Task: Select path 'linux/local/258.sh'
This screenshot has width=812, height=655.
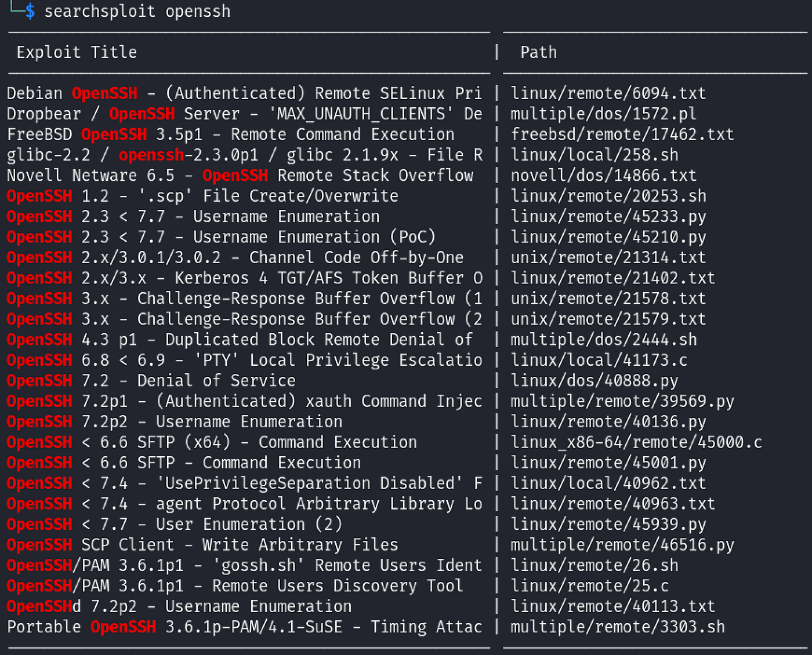Action: coord(594,155)
